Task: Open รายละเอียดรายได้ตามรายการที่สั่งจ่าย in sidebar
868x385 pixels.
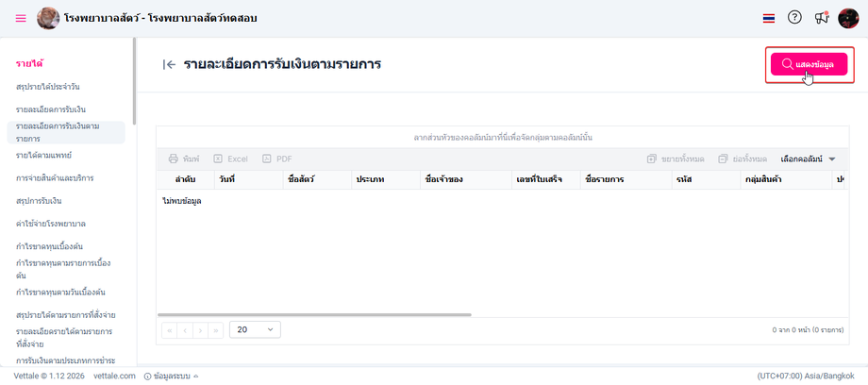Action: coord(66,338)
